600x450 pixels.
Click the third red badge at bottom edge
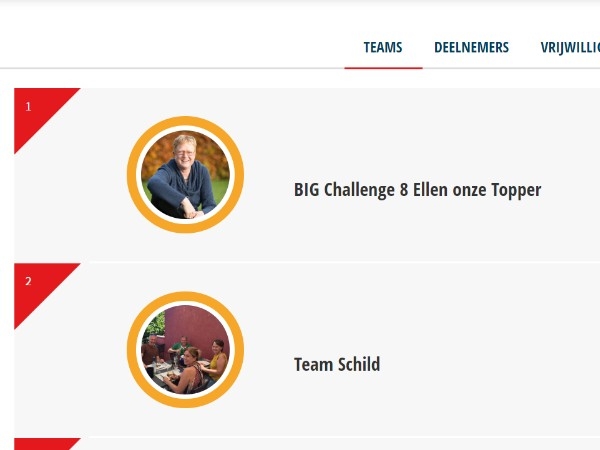(x=47, y=444)
